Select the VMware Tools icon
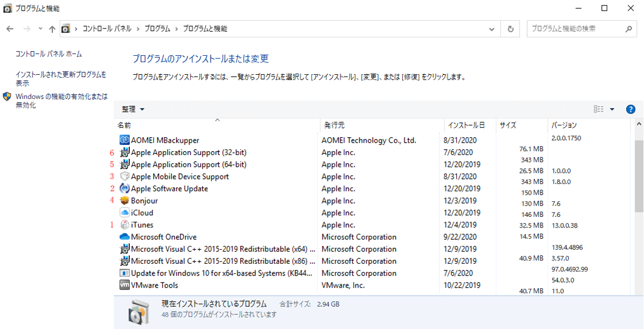 click(x=125, y=285)
